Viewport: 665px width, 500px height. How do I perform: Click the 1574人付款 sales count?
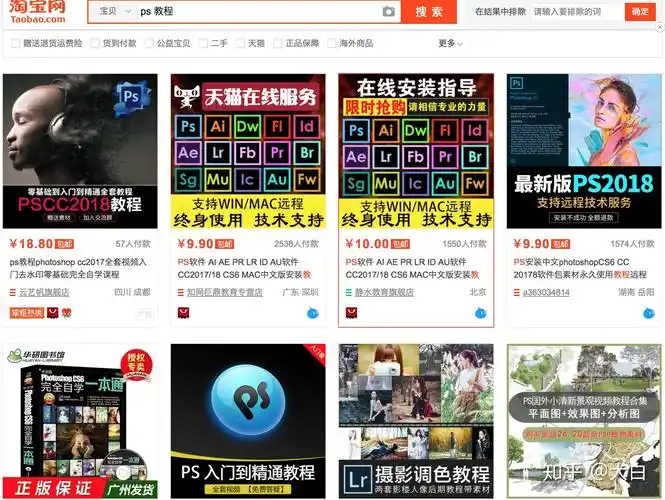pyautogui.click(x=632, y=244)
